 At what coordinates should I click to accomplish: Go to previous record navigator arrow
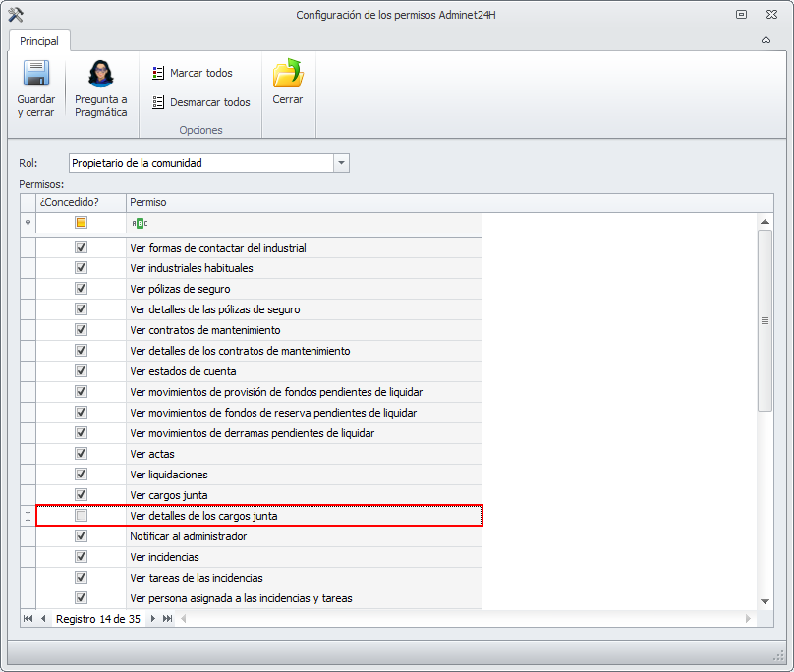click(43, 619)
